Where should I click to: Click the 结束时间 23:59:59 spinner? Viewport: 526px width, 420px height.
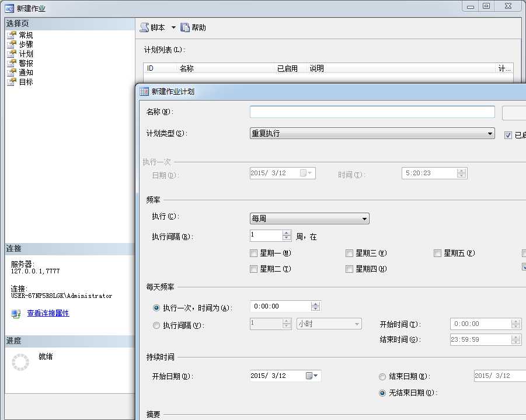[516, 340]
